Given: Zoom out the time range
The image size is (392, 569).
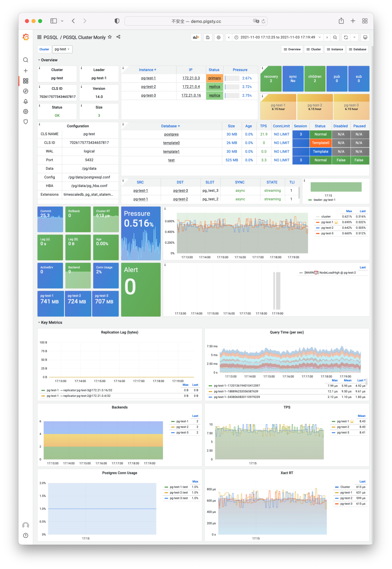Looking at the screenshot, I should click(x=335, y=37).
